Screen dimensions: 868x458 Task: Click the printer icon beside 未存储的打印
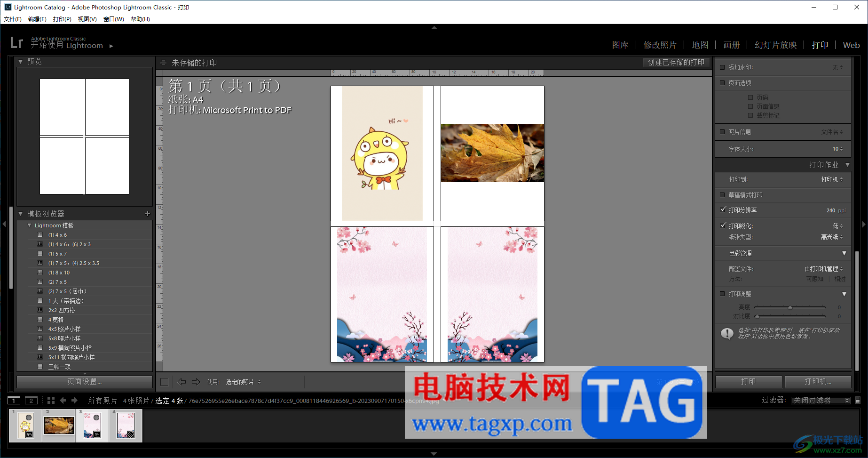point(163,63)
